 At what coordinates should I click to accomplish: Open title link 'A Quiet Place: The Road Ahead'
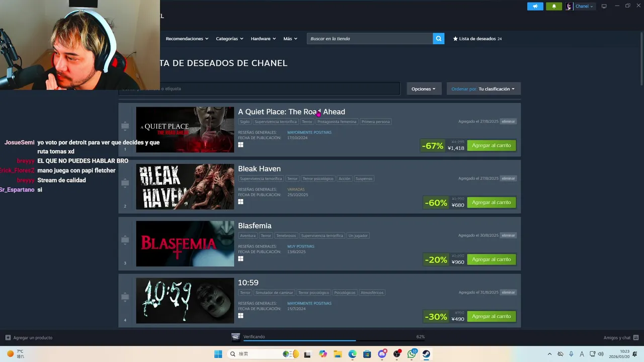click(x=291, y=112)
